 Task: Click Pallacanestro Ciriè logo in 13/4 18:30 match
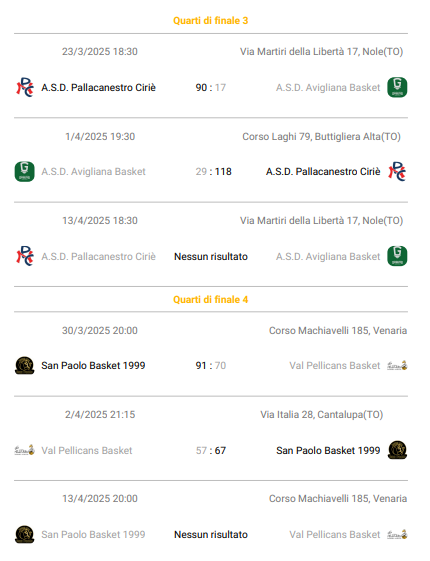(25, 256)
